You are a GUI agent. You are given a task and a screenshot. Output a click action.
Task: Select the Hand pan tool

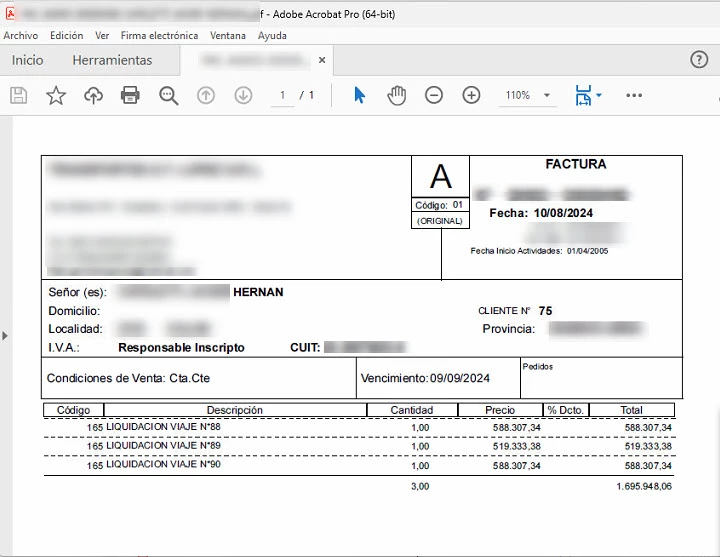point(397,96)
